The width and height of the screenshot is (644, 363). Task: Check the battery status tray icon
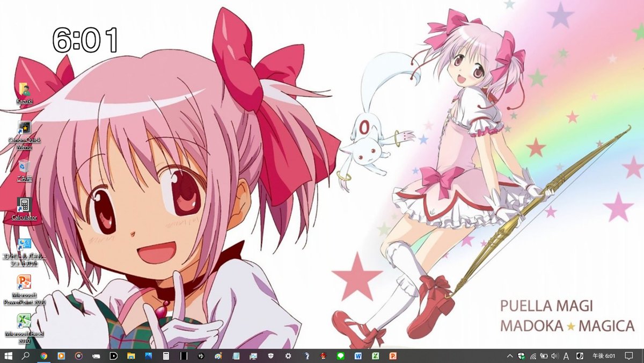[x=544, y=356]
